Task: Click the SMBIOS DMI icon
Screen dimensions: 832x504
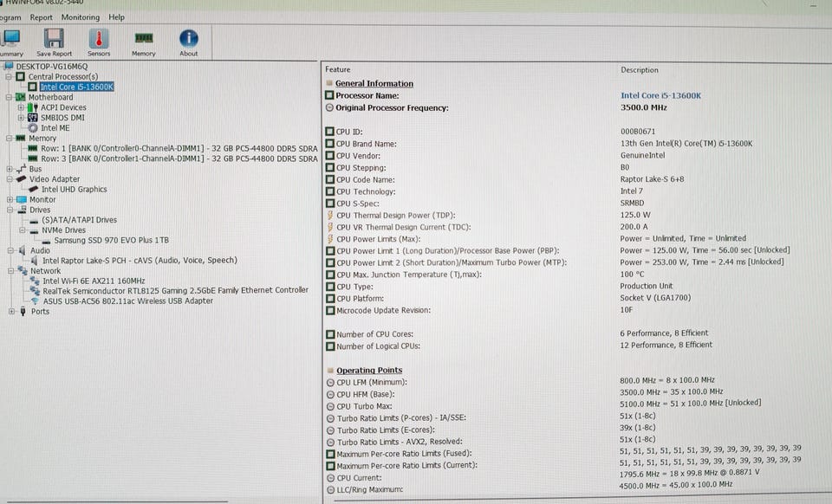Action: click(32, 118)
